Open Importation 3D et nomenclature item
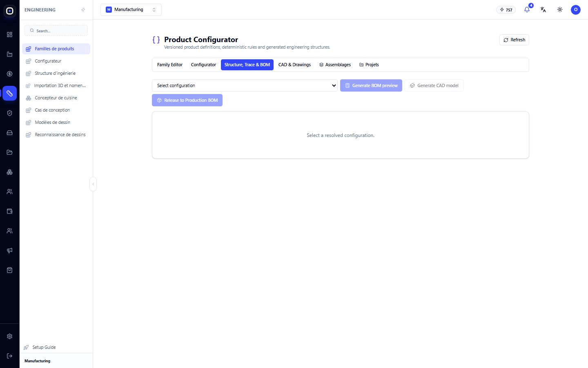 click(x=56, y=85)
